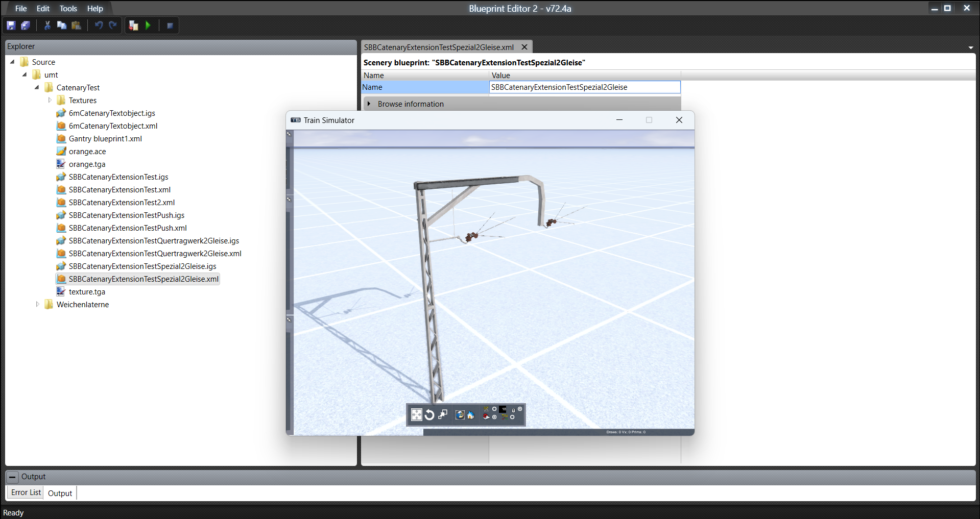The image size is (980, 519).
Task: Switch to the Error List tab
Action: coord(26,492)
